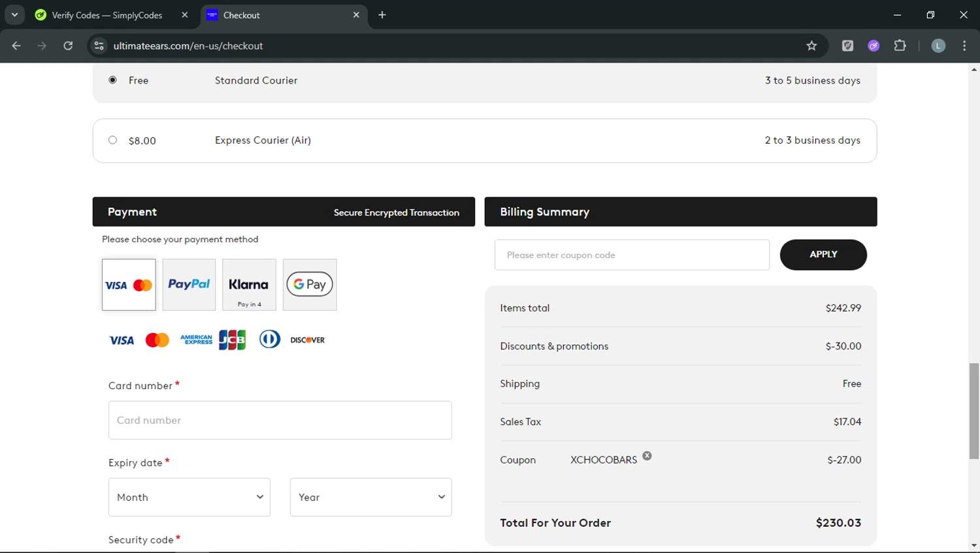Click the Secure Encrypted Transaction text
The image size is (980, 553).
click(x=397, y=213)
